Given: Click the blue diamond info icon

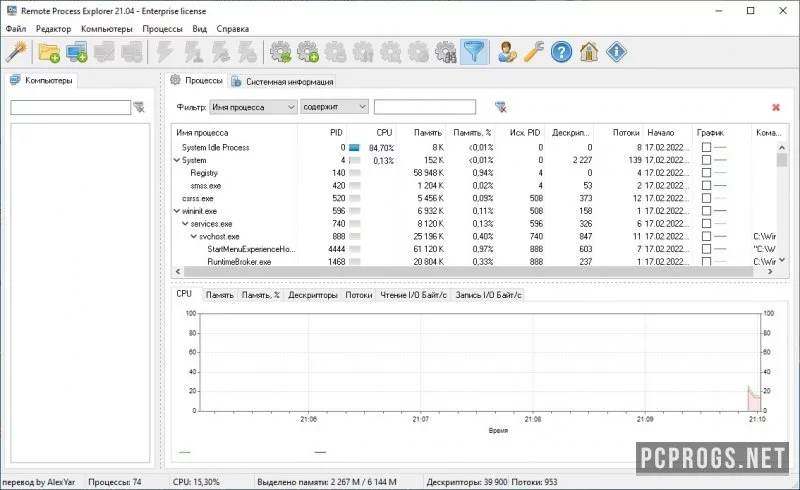Looking at the screenshot, I should 616,52.
